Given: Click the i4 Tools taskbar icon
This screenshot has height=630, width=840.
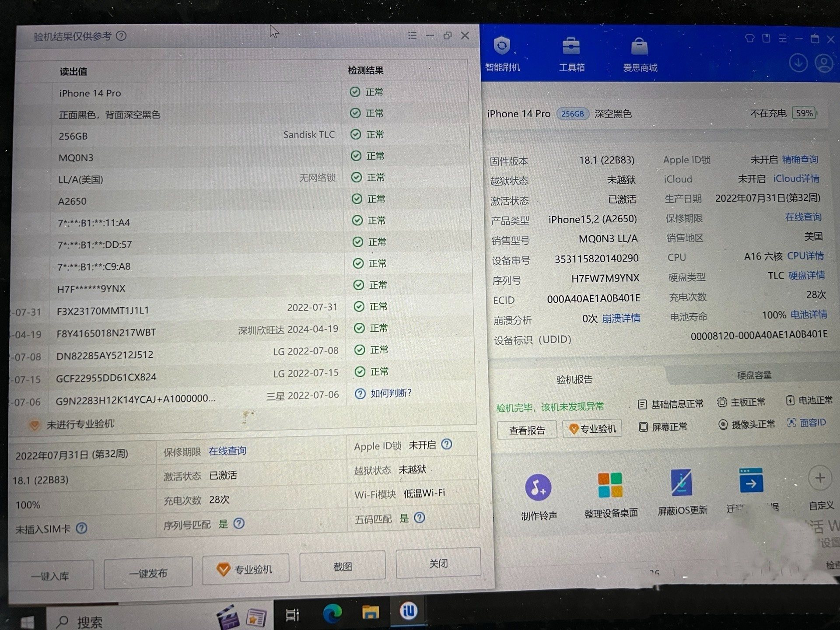Looking at the screenshot, I should pyautogui.click(x=408, y=611).
